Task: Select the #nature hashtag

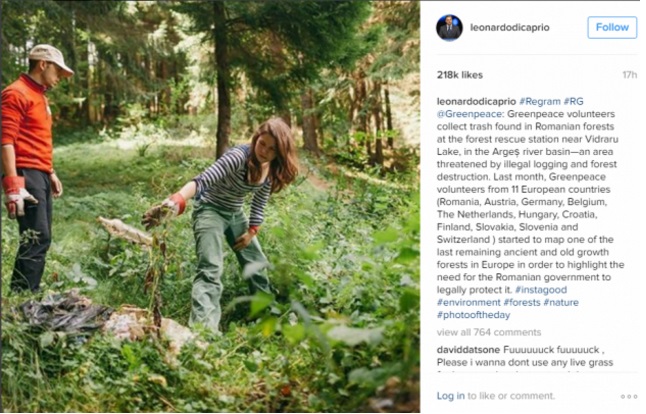Action: coord(561,302)
